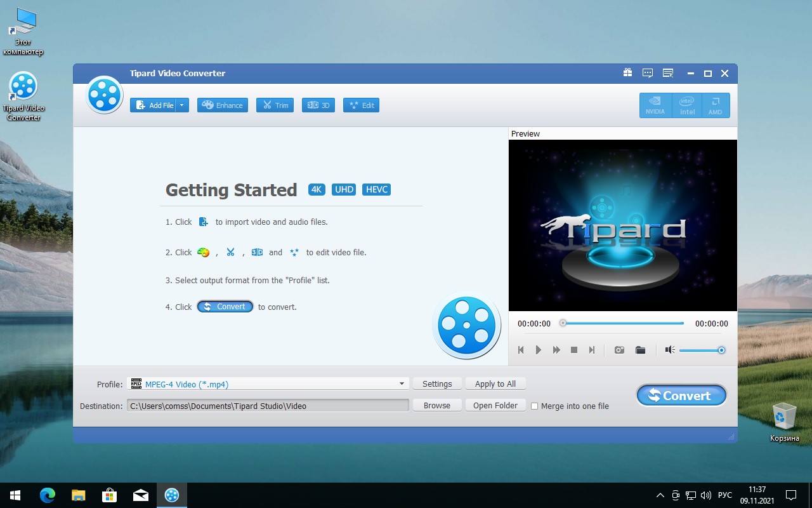Open the 3D settings tool

click(x=318, y=105)
